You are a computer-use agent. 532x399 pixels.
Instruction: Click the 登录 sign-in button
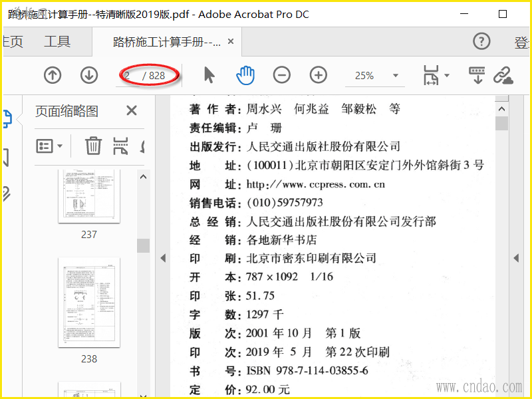pyautogui.click(x=522, y=43)
